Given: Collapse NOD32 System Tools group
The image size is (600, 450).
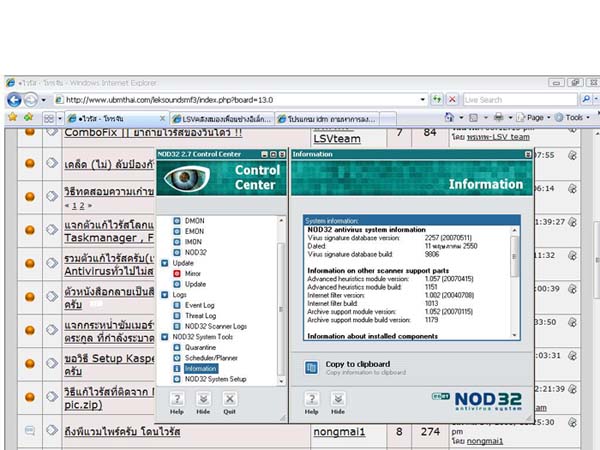Looking at the screenshot, I should pos(165,337).
